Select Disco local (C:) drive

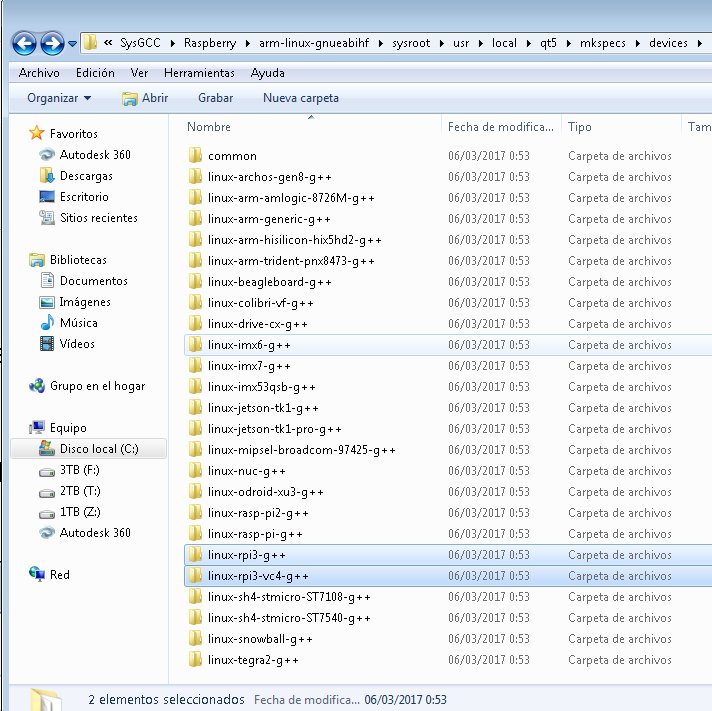[x=89, y=449]
